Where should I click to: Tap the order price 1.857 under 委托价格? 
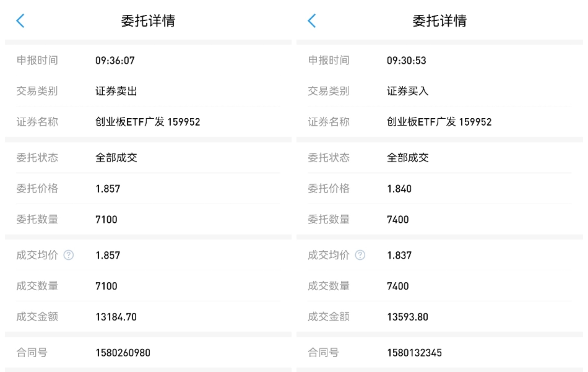(x=108, y=189)
